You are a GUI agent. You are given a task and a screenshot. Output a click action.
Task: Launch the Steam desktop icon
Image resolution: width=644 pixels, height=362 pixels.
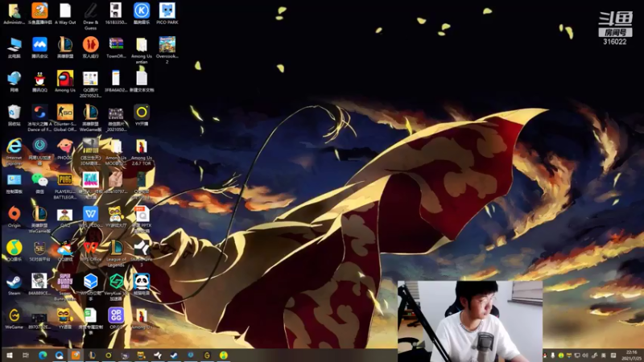tap(14, 282)
